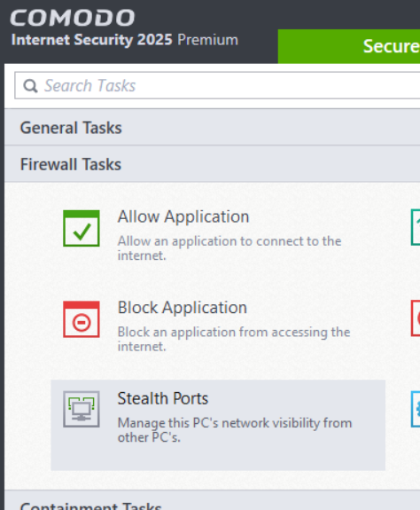Focus the Search Tasks input field

click(x=217, y=86)
